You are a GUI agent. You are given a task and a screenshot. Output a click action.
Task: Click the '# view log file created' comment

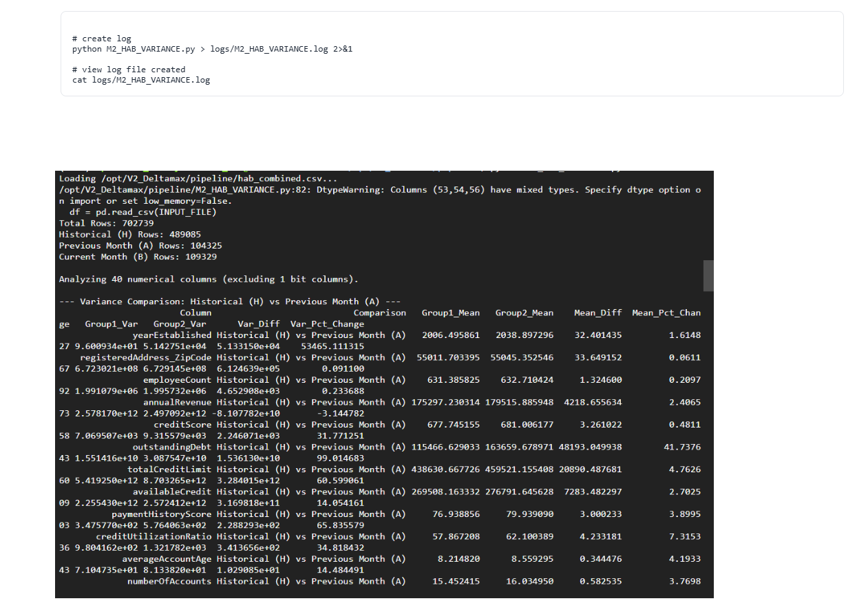click(129, 70)
